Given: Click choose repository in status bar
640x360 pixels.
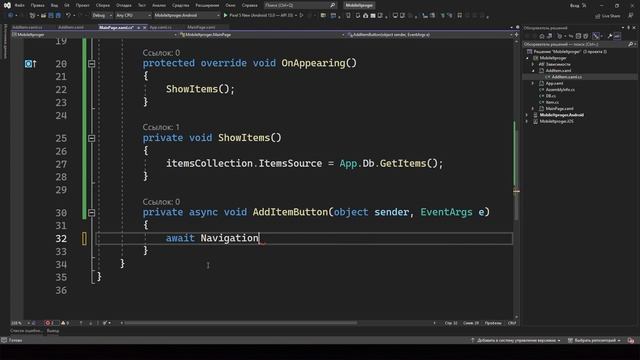Looking at the screenshot, I should [x=594, y=340].
